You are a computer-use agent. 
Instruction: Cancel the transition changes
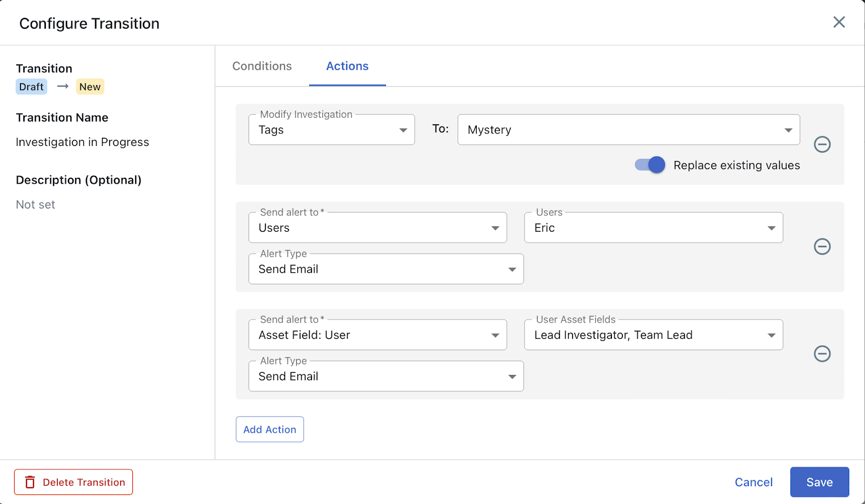pos(753,482)
